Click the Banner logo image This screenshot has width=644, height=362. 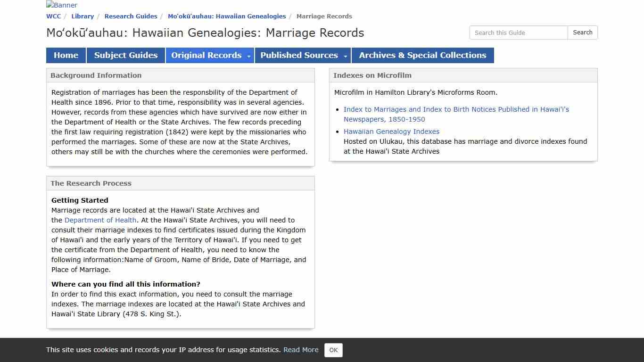click(x=61, y=5)
